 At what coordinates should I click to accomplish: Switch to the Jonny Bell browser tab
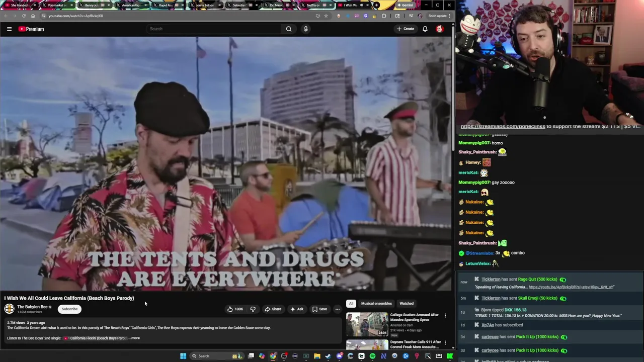click(205, 5)
